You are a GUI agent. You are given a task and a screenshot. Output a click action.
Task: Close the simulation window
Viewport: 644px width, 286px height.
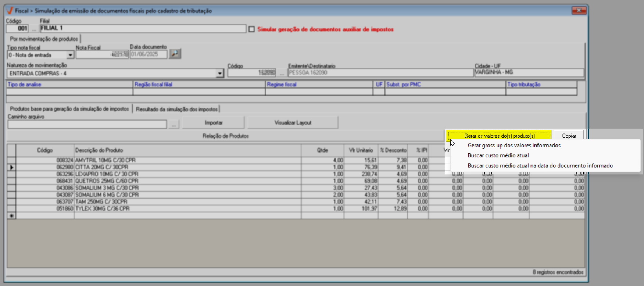579,11
